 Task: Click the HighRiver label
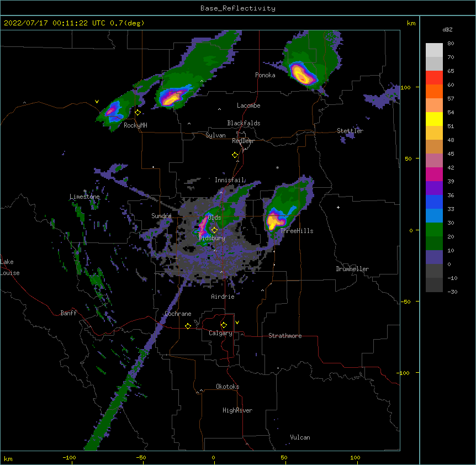[x=237, y=410]
